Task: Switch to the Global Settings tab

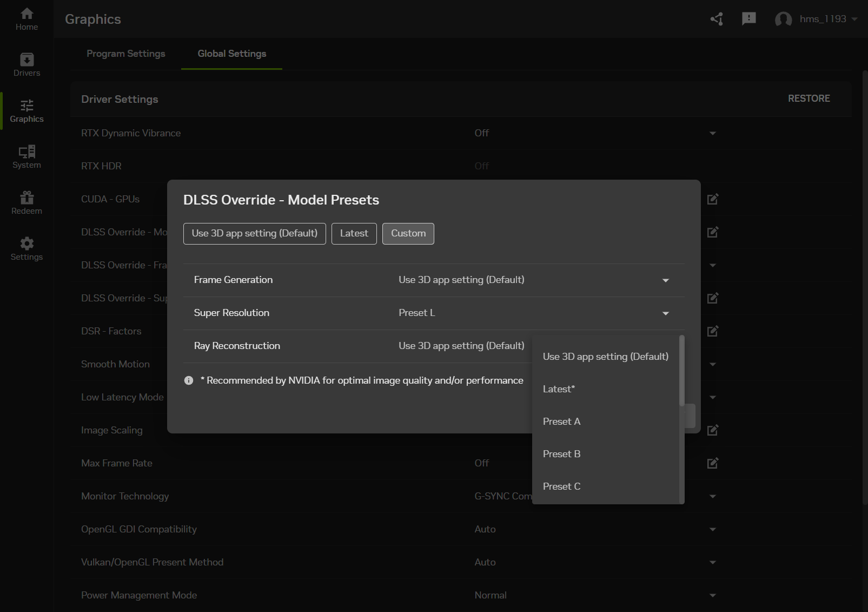Action: (x=231, y=54)
